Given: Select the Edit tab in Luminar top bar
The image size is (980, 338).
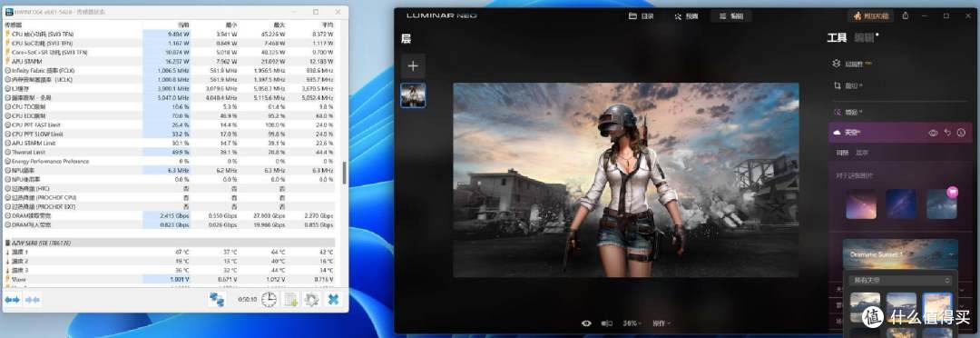Looking at the screenshot, I should [730, 16].
